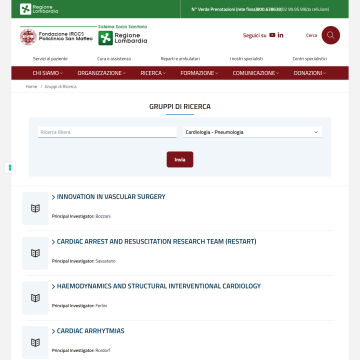Click the Regione Lombardia logo in green top bar

[39, 9]
